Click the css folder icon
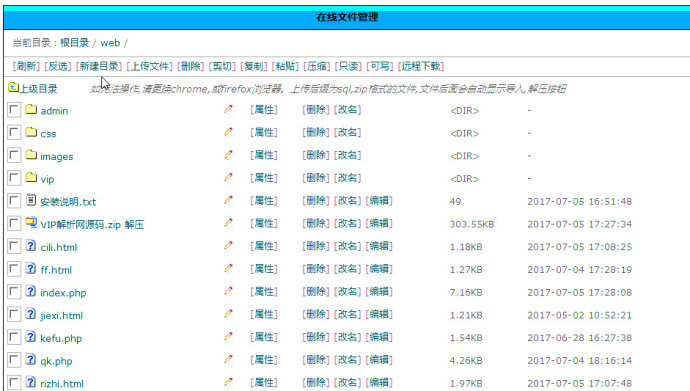 [31, 132]
